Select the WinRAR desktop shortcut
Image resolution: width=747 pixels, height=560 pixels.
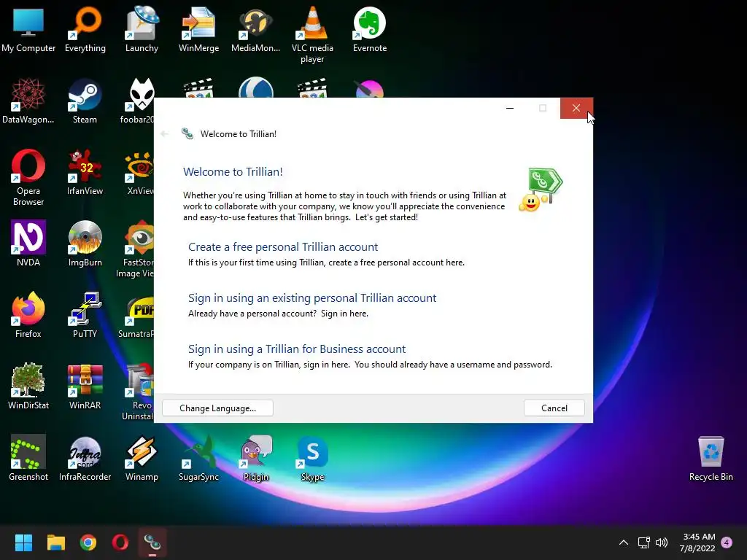[85, 386]
